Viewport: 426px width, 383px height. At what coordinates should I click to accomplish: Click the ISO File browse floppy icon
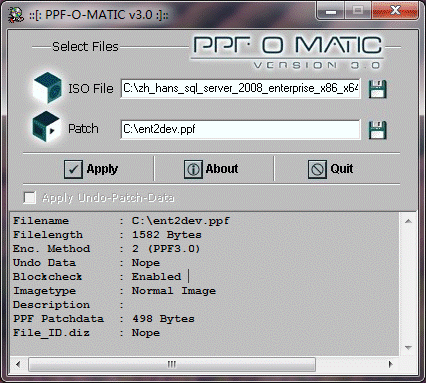(377, 89)
